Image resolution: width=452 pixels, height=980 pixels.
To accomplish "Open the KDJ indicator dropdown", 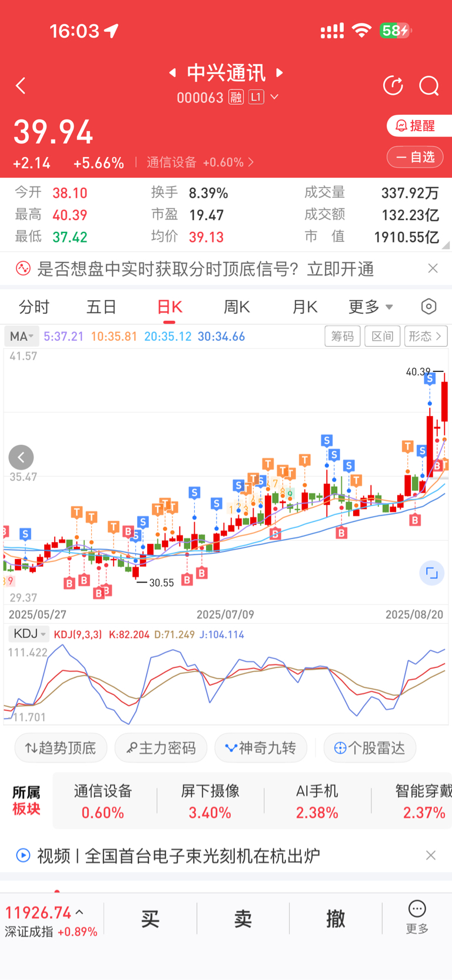I will coord(29,634).
